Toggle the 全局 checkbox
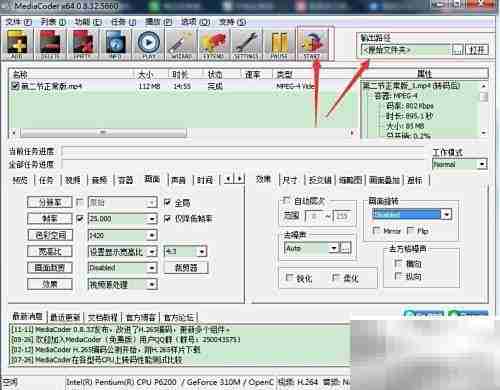Viewport: 500px width, 390px height. tap(168, 202)
